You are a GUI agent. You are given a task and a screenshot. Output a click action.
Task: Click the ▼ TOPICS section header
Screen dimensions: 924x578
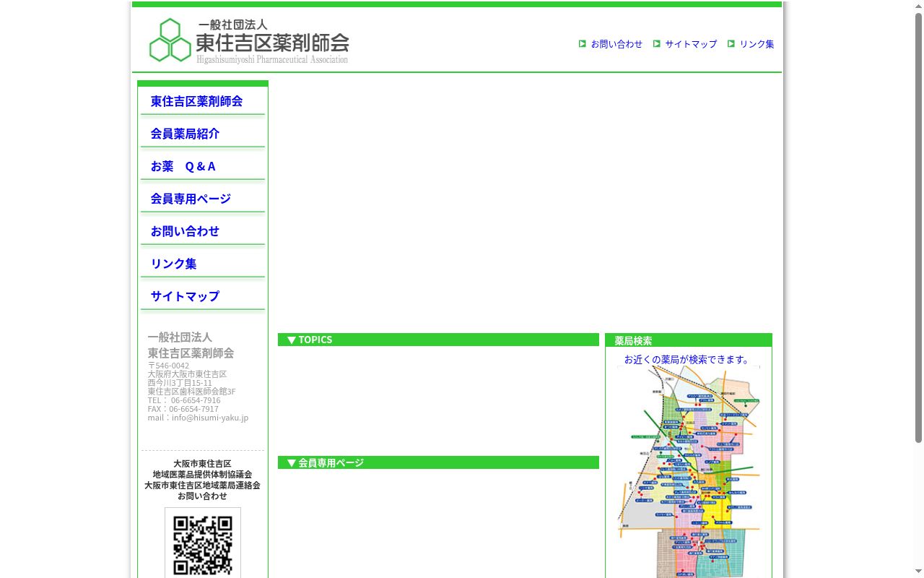438,340
